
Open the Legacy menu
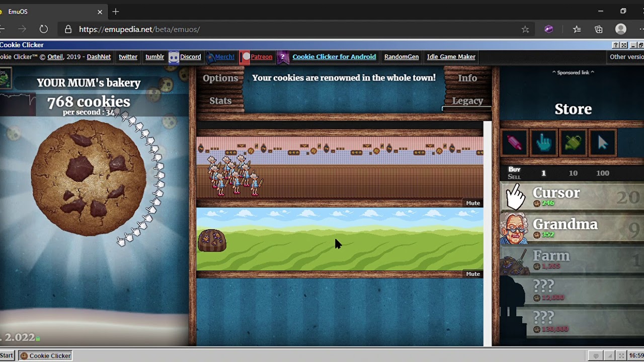(467, 101)
